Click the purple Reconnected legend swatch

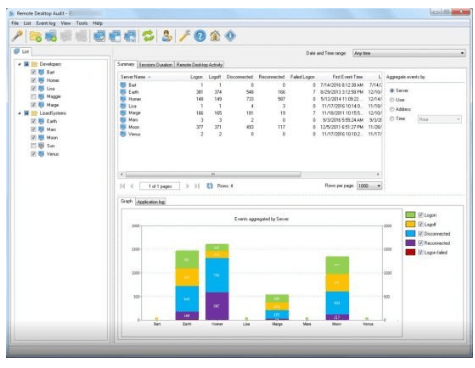tap(410, 243)
